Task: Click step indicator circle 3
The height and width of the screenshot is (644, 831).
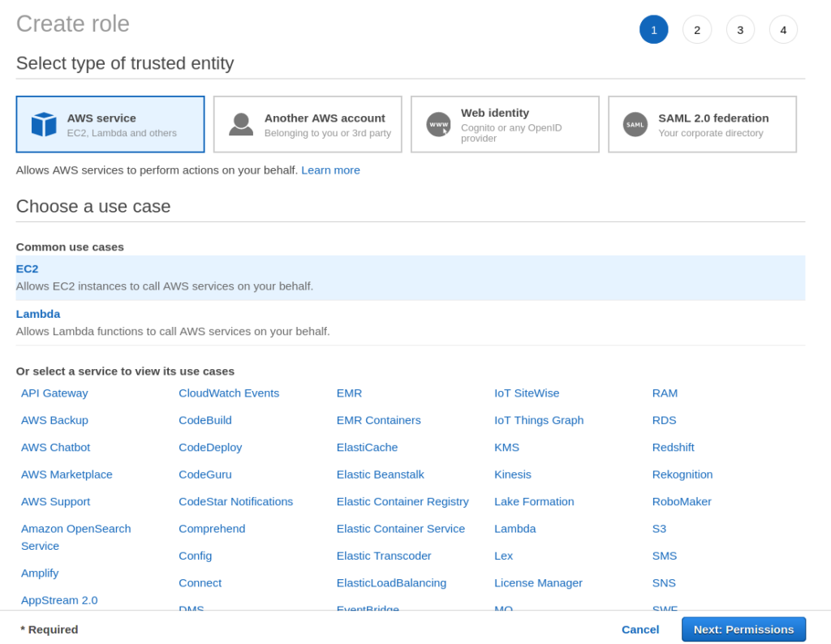Action: 740,29
